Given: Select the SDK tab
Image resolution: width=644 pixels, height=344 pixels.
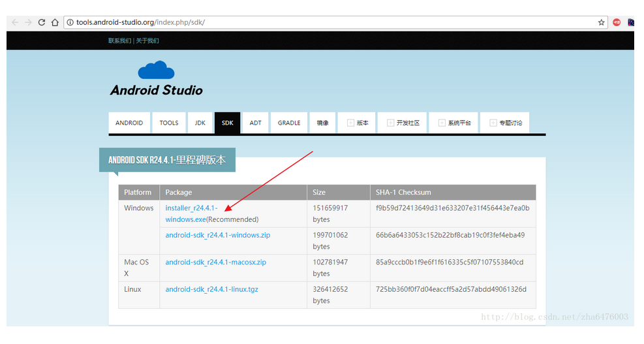Looking at the screenshot, I should 228,123.
